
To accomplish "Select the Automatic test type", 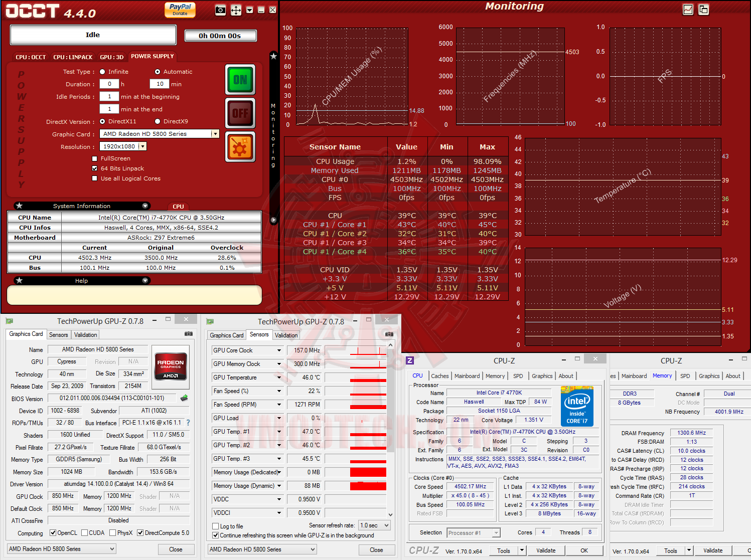I will click(x=158, y=72).
